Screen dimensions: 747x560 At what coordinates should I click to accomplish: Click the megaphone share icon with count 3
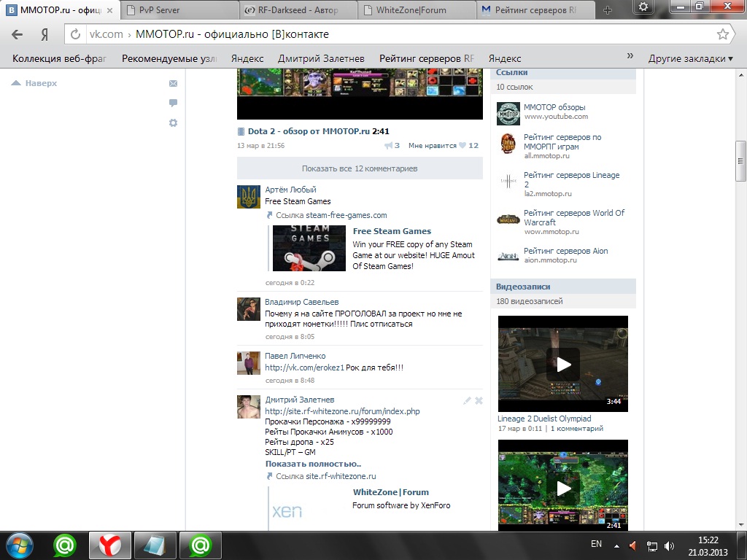click(x=389, y=146)
